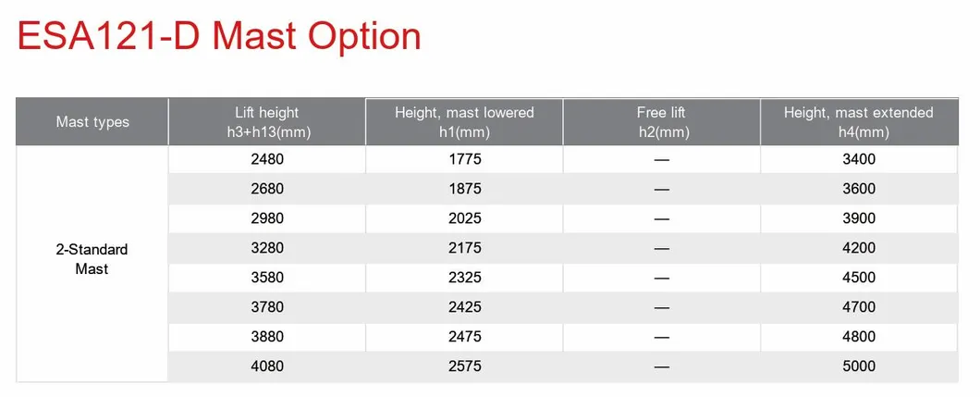The width and height of the screenshot is (980, 397).
Task: Click the 1875 mast lowered value
Action: click(464, 189)
